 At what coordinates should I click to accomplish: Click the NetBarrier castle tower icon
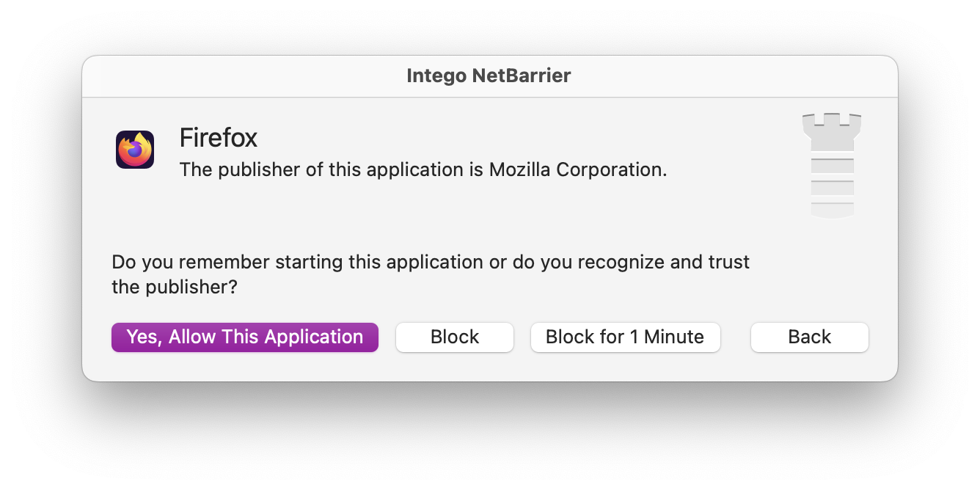(x=832, y=166)
